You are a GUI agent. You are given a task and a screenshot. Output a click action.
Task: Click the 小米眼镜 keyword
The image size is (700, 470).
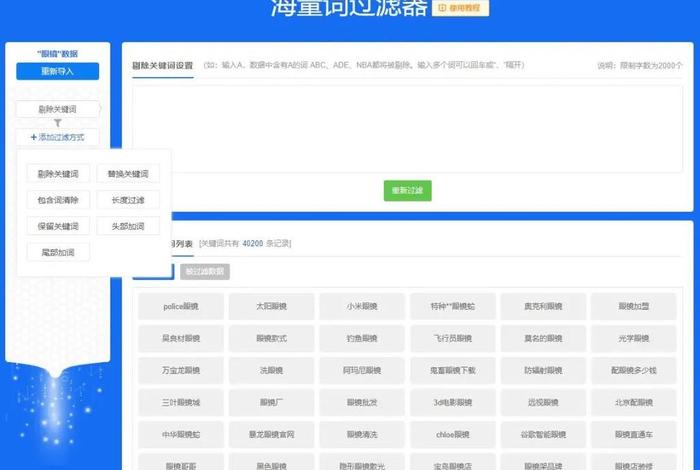click(x=362, y=306)
